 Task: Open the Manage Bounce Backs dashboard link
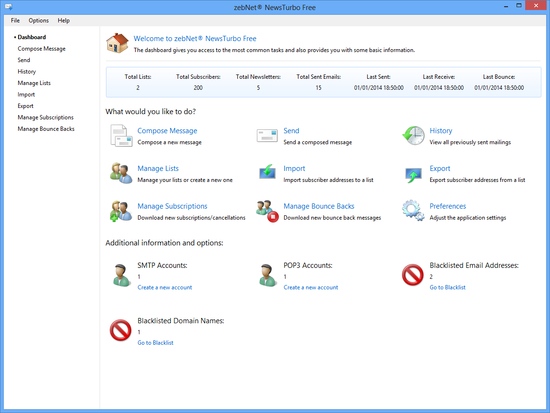pyautogui.click(x=318, y=206)
